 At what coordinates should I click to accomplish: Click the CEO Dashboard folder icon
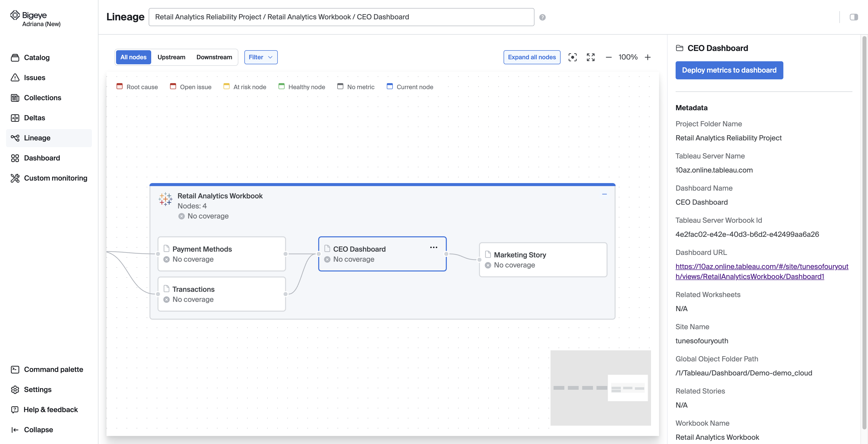tap(679, 48)
